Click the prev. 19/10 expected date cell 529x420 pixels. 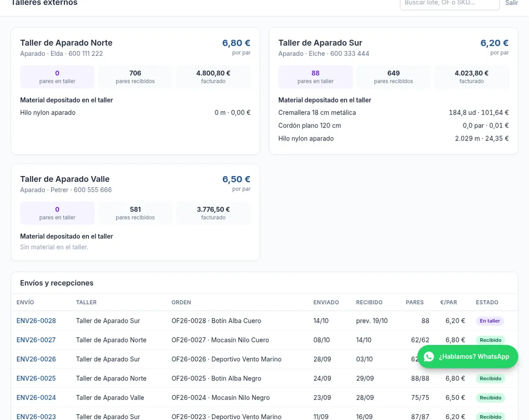point(372,321)
